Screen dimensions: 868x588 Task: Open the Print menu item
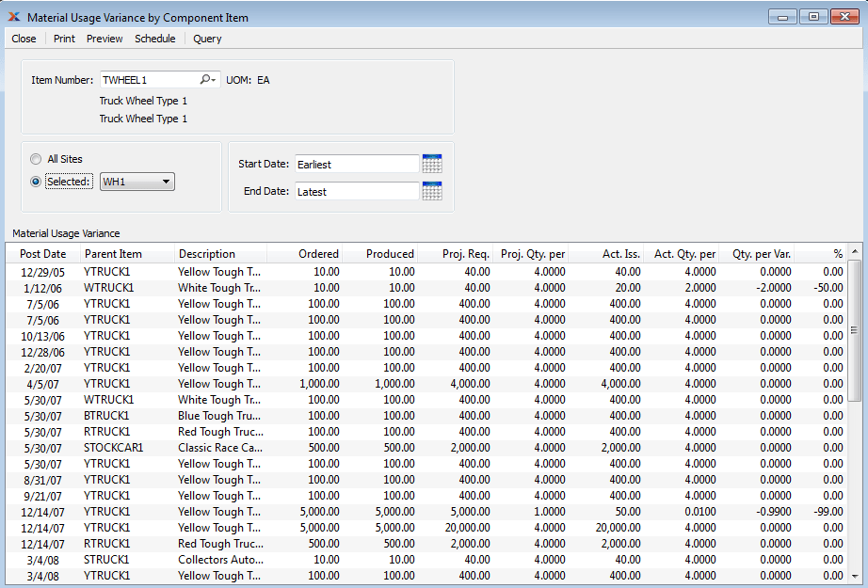click(63, 39)
